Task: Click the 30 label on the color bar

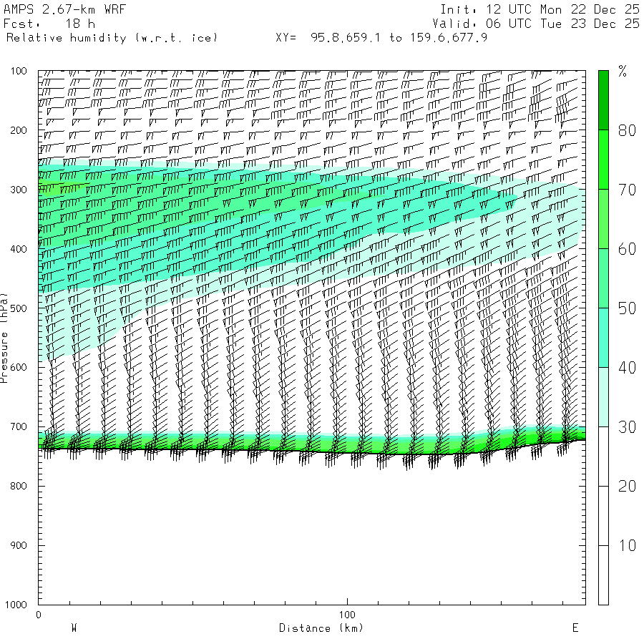Action: (627, 427)
